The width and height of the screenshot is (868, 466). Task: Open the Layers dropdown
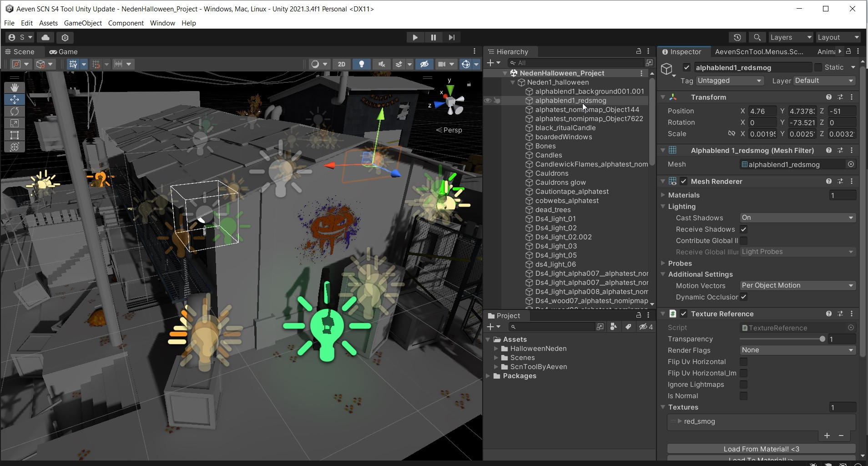[790, 37]
